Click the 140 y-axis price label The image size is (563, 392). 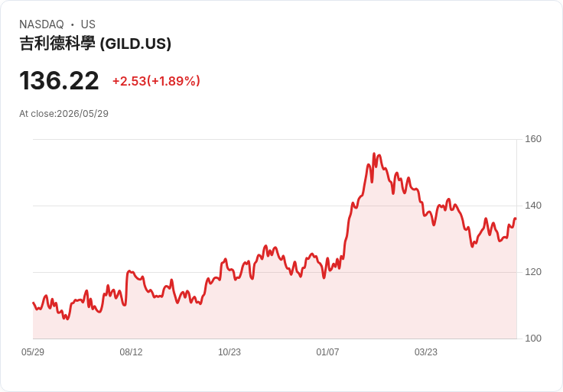pos(533,206)
